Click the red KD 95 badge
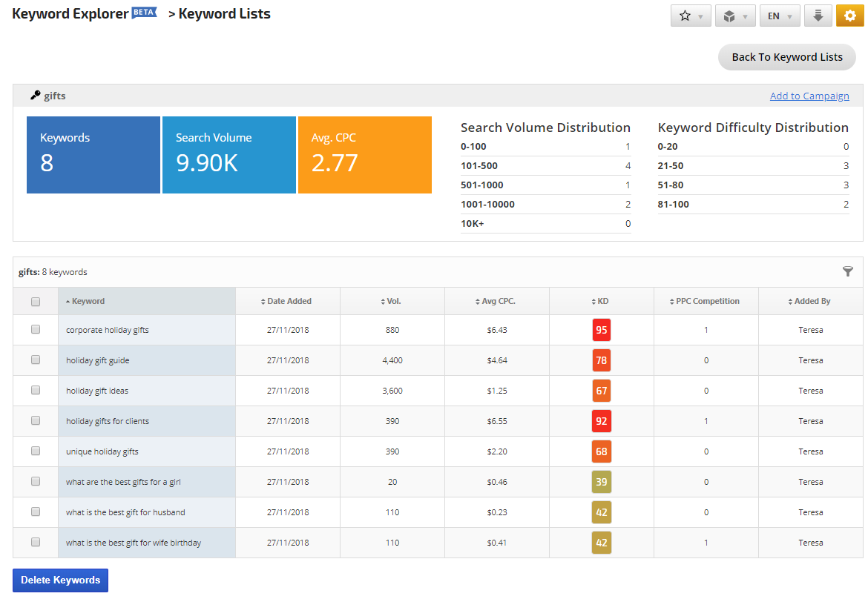This screenshot has width=868, height=599. pos(601,330)
